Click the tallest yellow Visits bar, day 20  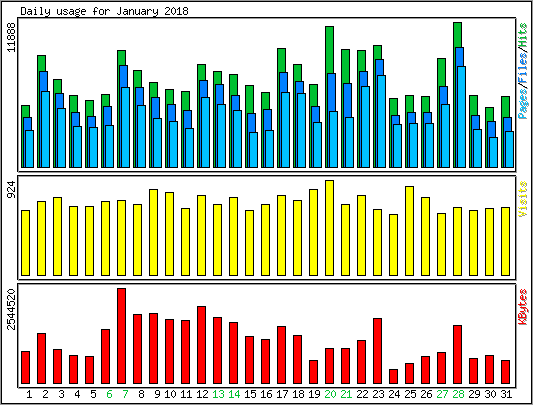[x=329, y=228]
